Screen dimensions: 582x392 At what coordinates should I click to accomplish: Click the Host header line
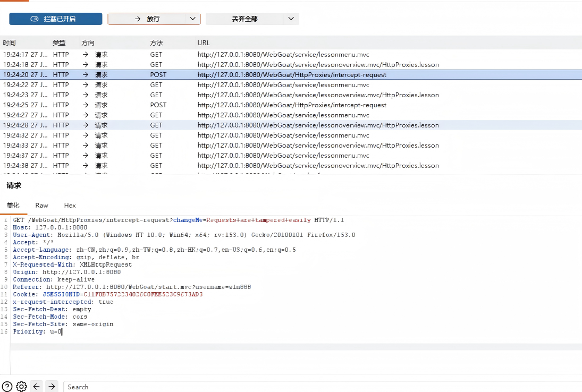50,227
